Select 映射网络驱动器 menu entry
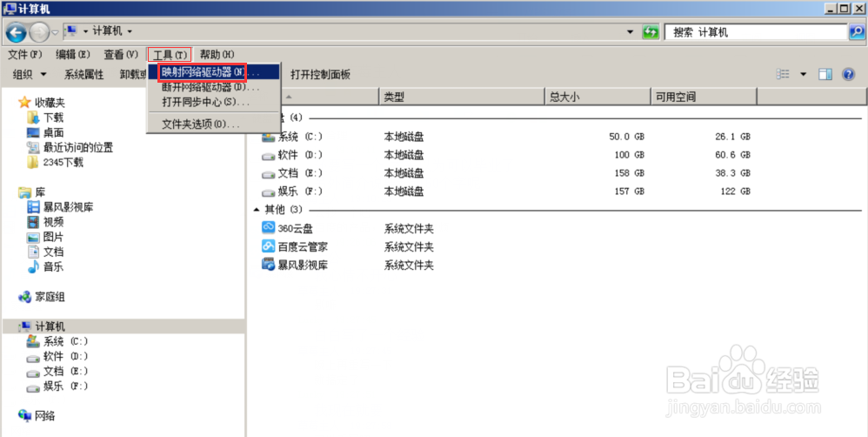 click(214, 72)
